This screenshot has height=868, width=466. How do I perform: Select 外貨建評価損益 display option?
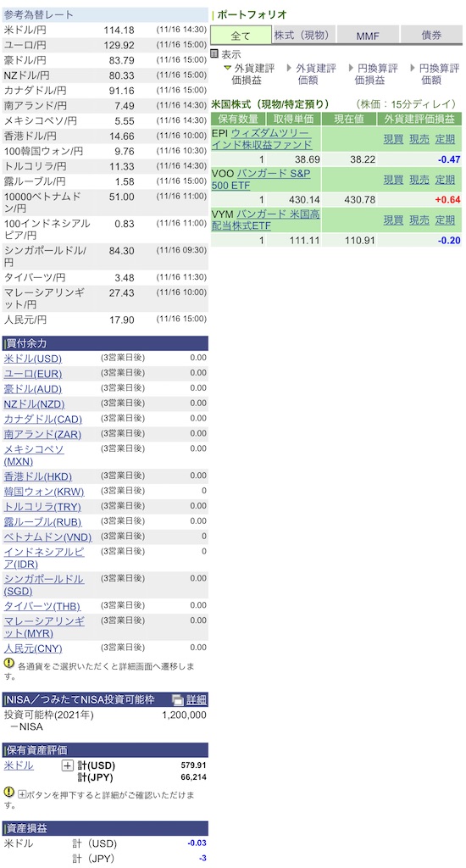[251, 75]
